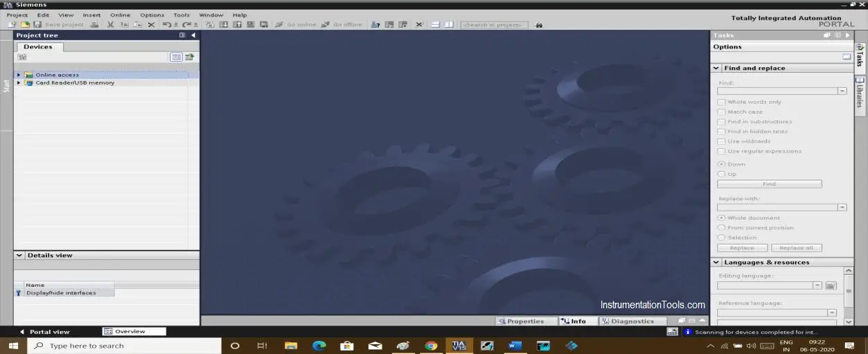Enable Find in hidden texts checkbox
Screen dimensions: 868x354
tap(722, 131)
